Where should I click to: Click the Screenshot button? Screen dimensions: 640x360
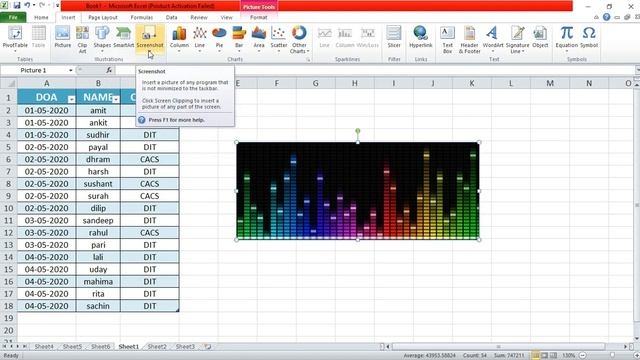150,38
